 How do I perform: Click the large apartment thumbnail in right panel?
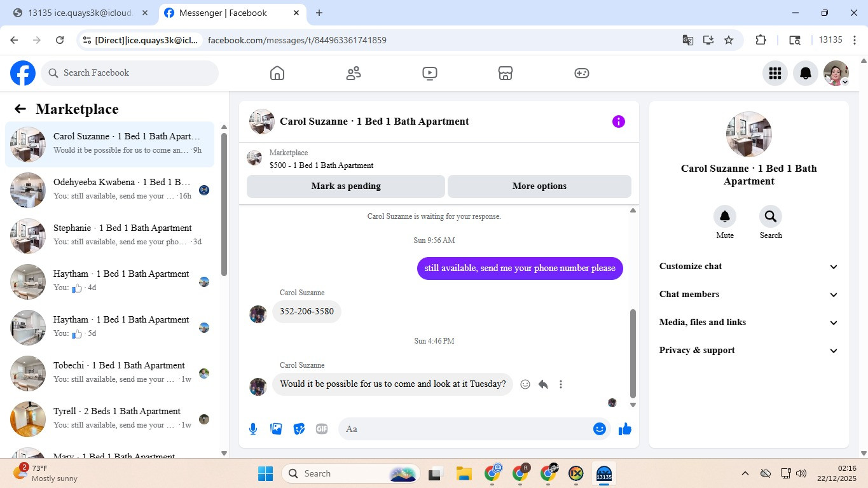749,134
